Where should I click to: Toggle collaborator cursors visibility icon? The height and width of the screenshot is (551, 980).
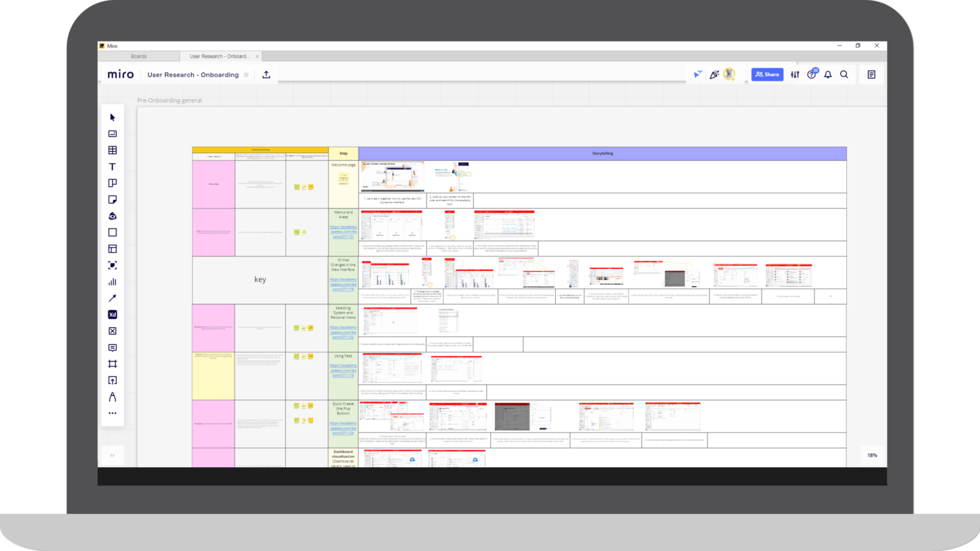pos(698,74)
